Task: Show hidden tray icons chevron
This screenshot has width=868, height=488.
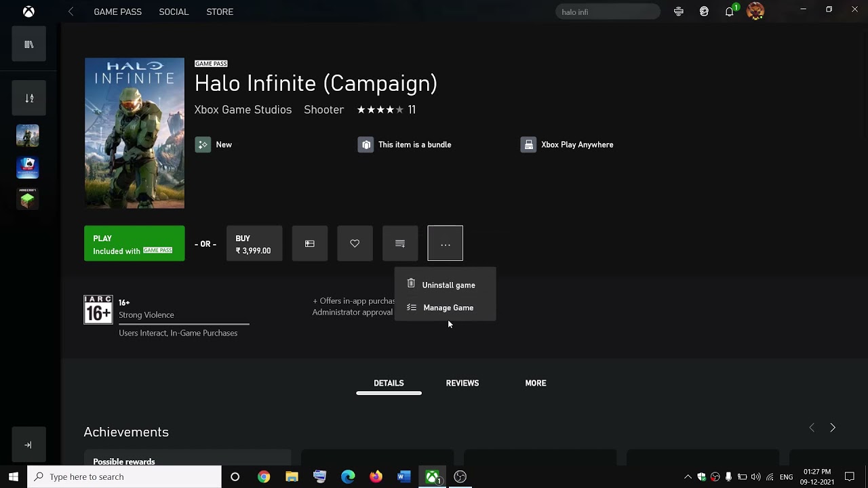Action: (x=688, y=476)
